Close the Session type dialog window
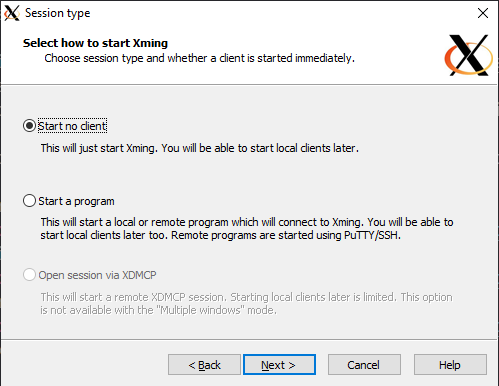This screenshot has width=499, height=386. coord(483,13)
